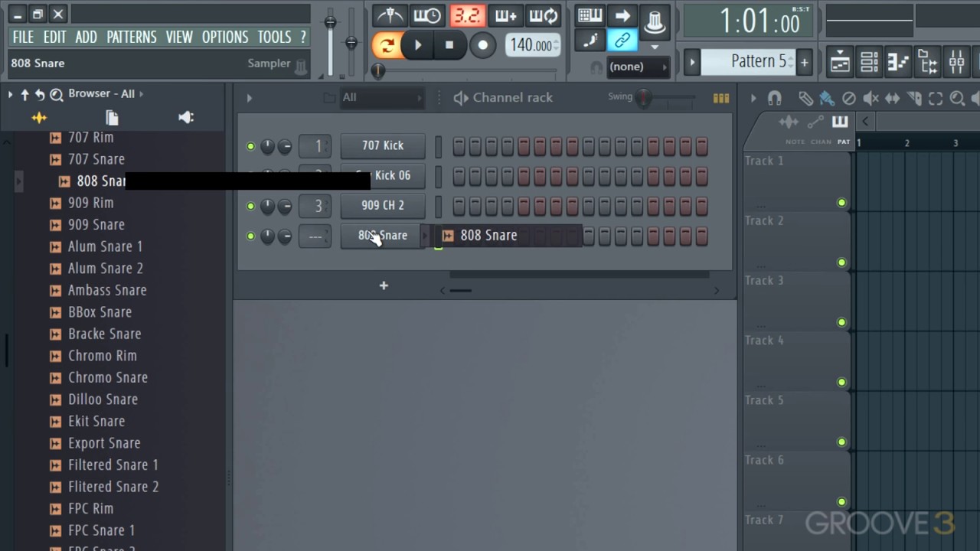Enable first step of 707 Kick row
The height and width of the screenshot is (551, 980).
click(x=459, y=146)
